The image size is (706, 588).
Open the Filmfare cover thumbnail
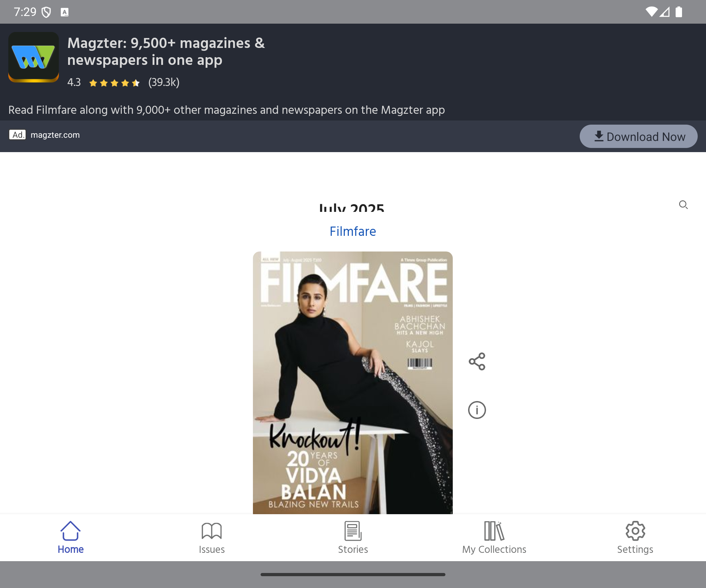pos(353,383)
